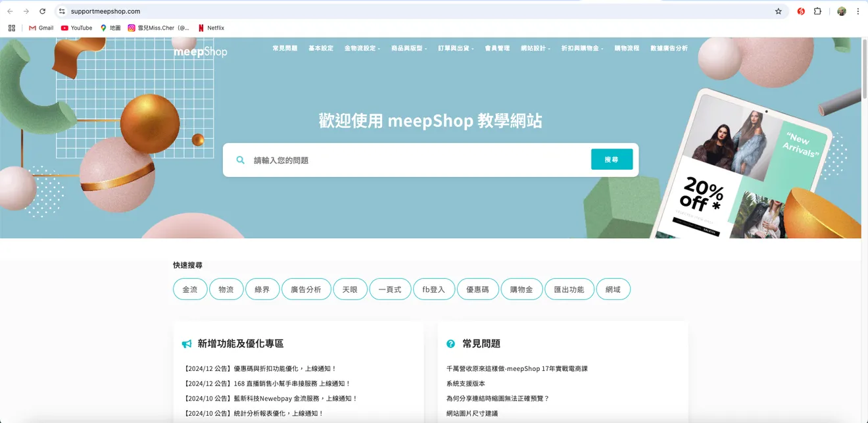Open the Netflix bookmark
This screenshot has height=423, width=868.
click(211, 28)
